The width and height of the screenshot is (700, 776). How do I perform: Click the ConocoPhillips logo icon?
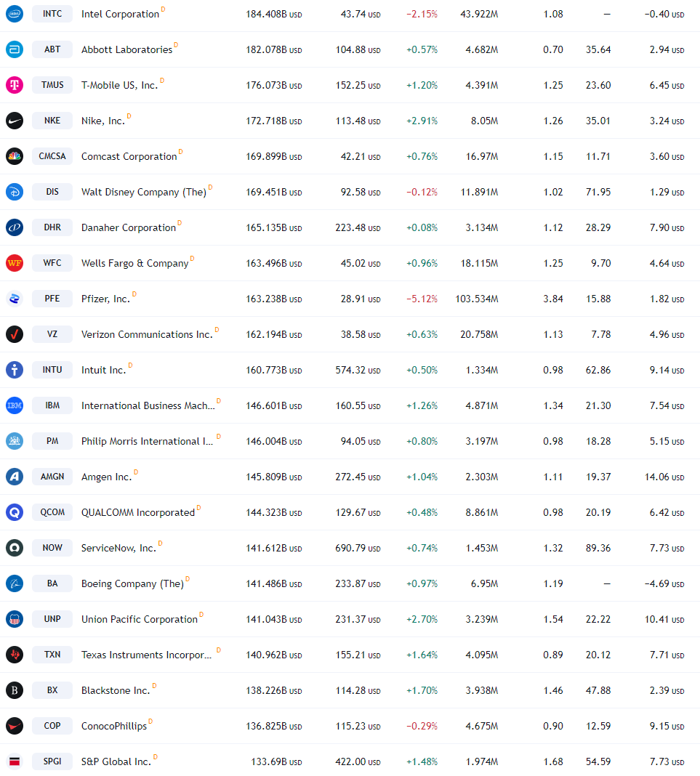point(15,726)
